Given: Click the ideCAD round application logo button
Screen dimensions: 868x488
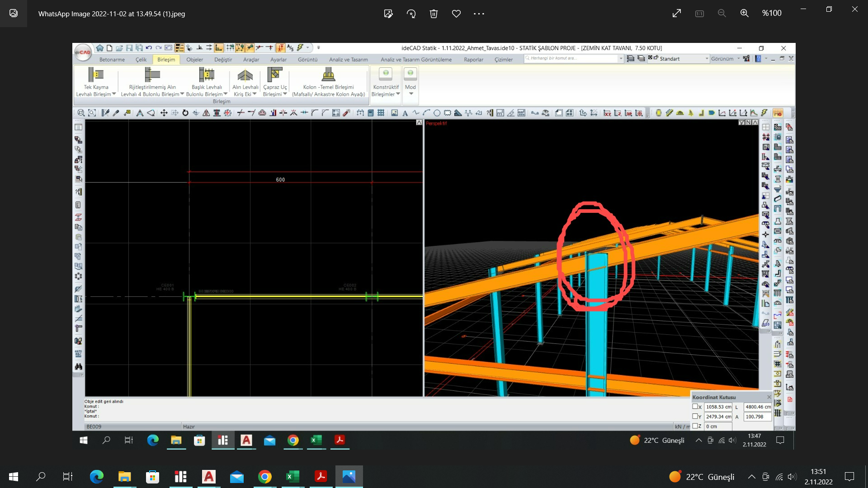Looking at the screenshot, I should [83, 52].
